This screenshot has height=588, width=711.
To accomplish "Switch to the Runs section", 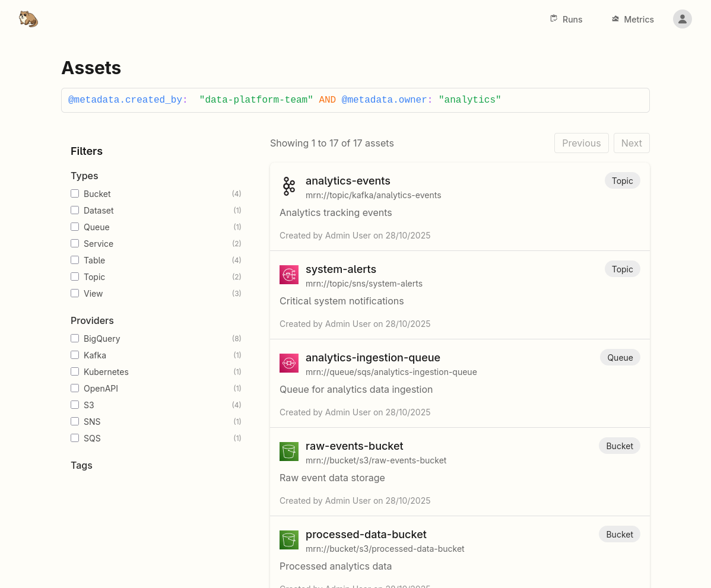I will [571, 19].
